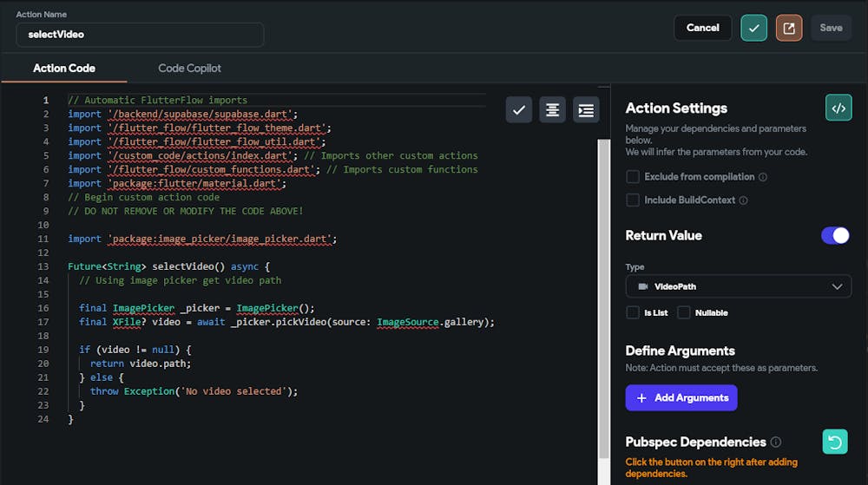Viewport: 868px width, 485px height.
Task: Switch to the Code Copilot tab
Action: click(189, 68)
